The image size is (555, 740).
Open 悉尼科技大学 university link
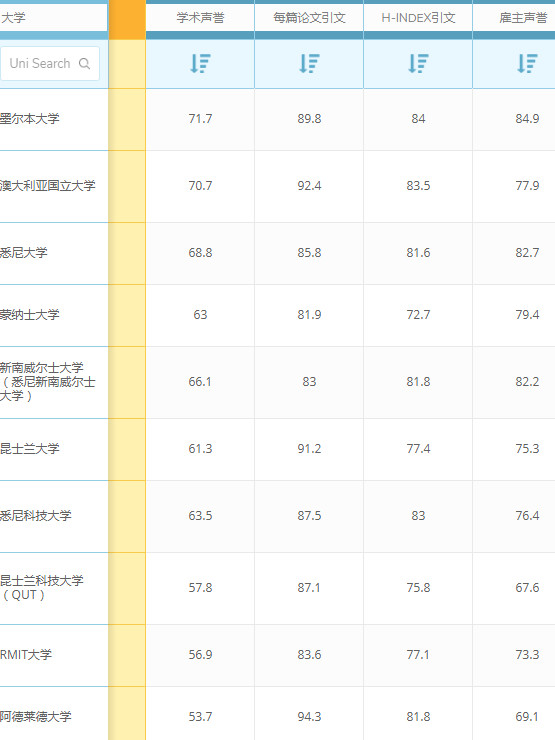coord(35,515)
